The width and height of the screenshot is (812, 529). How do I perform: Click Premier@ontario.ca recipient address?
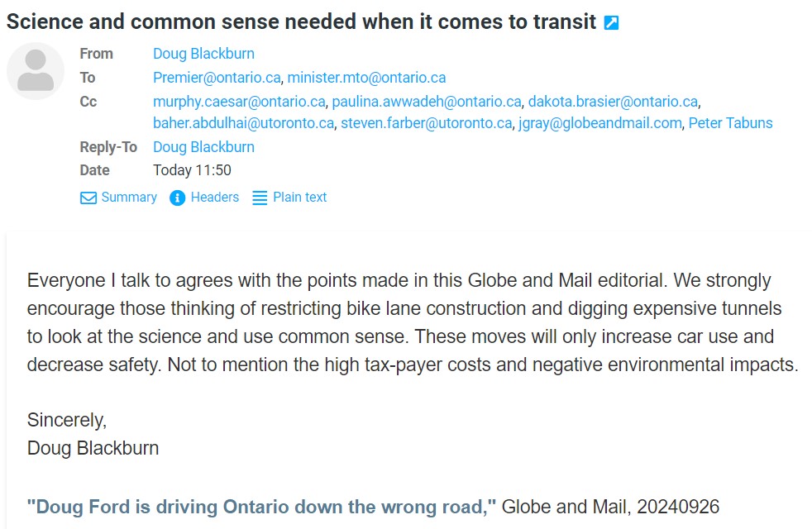pyautogui.click(x=217, y=78)
